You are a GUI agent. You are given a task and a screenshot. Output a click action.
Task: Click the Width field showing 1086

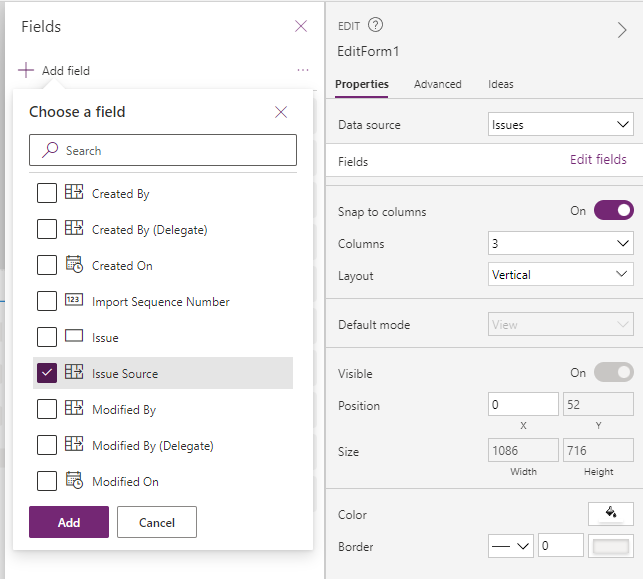[x=523, y=450]
